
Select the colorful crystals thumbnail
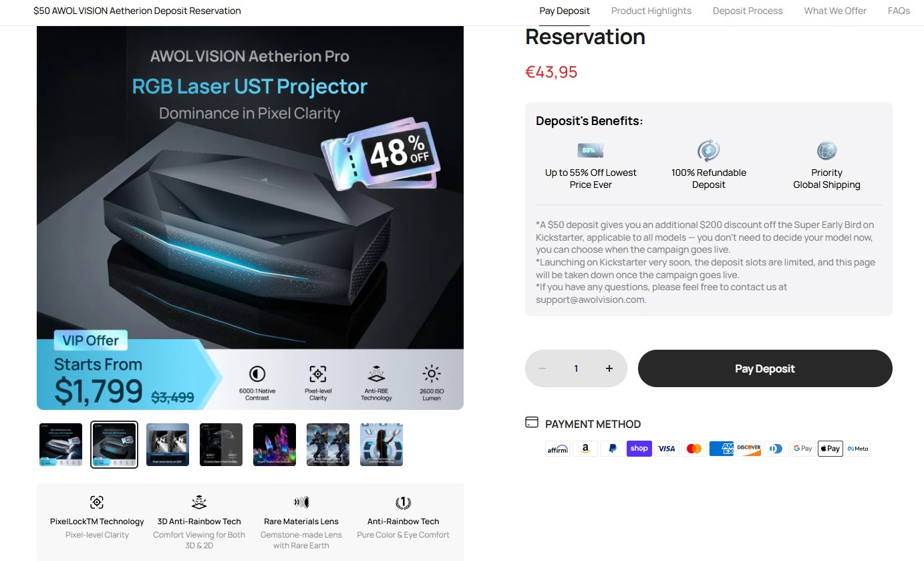(x=275, y=445)
